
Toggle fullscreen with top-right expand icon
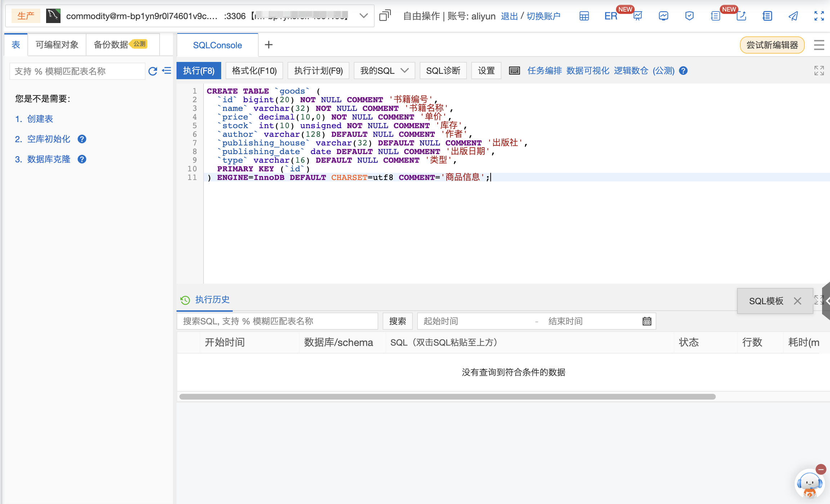point(819,16)
